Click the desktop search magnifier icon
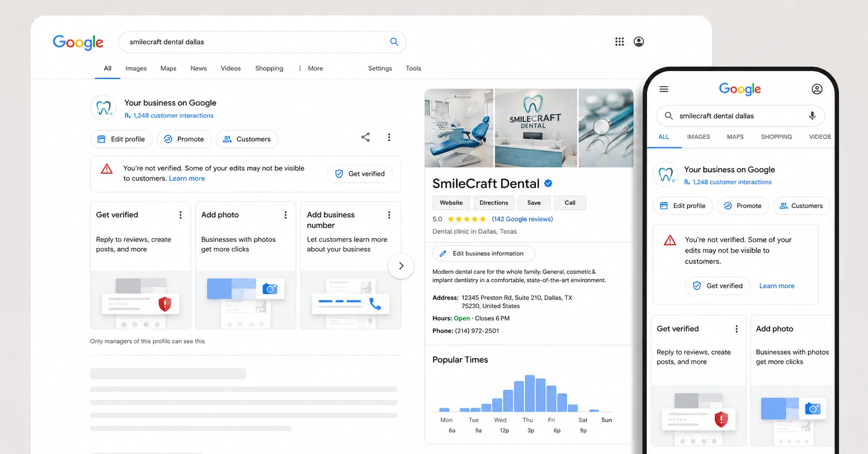 (x=394, y=42)
